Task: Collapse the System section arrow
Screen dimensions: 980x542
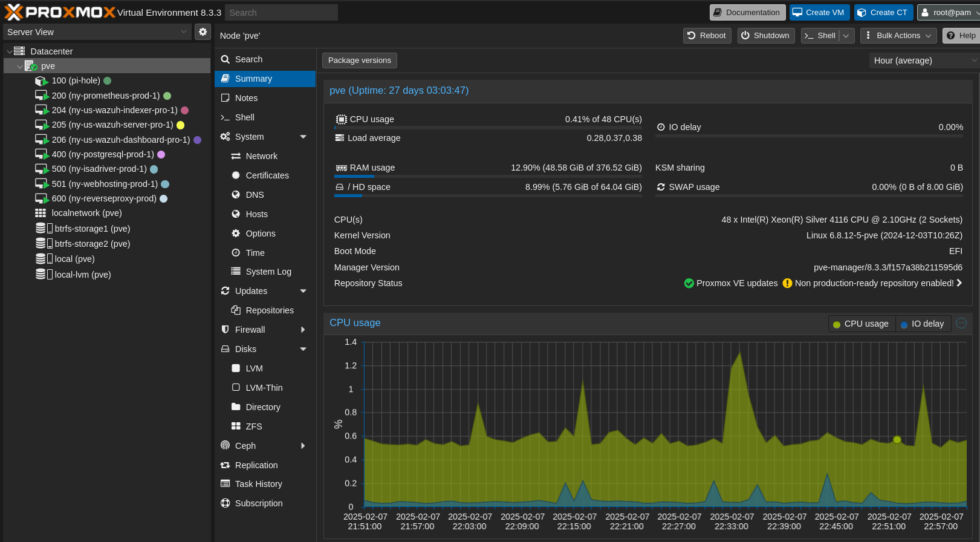Action: [303, 137]
